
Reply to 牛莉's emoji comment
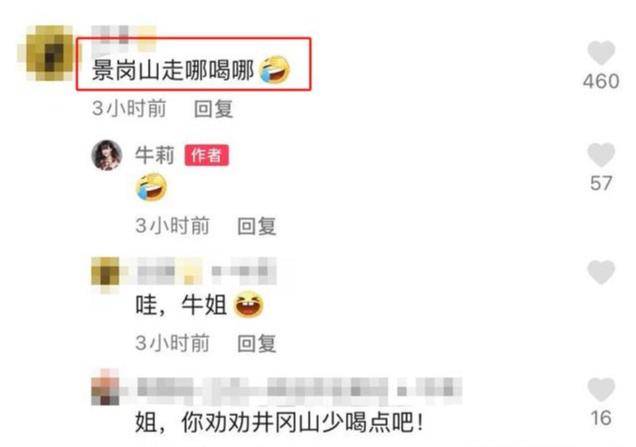(256, 226)
